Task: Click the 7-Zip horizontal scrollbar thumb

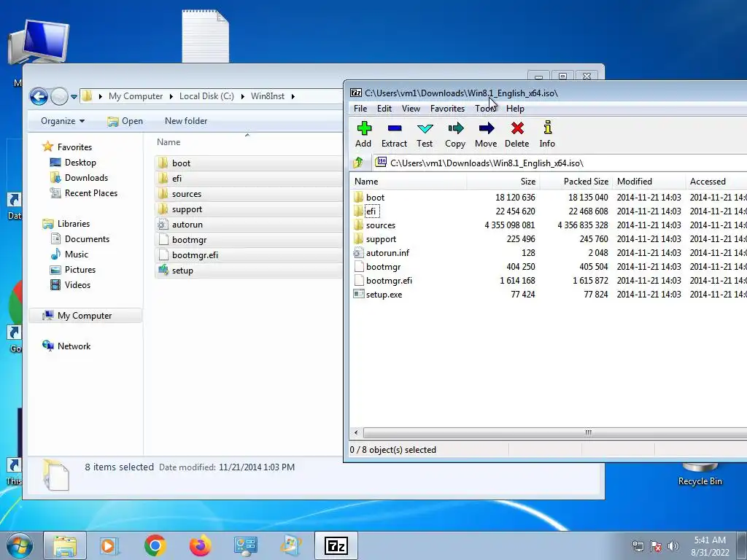Action: coord(588,433)
